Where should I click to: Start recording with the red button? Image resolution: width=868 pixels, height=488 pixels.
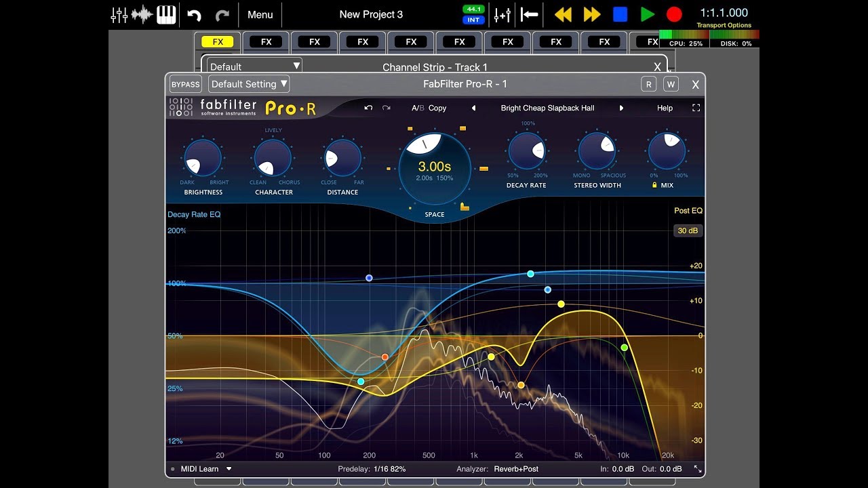[x=674, y=14]
